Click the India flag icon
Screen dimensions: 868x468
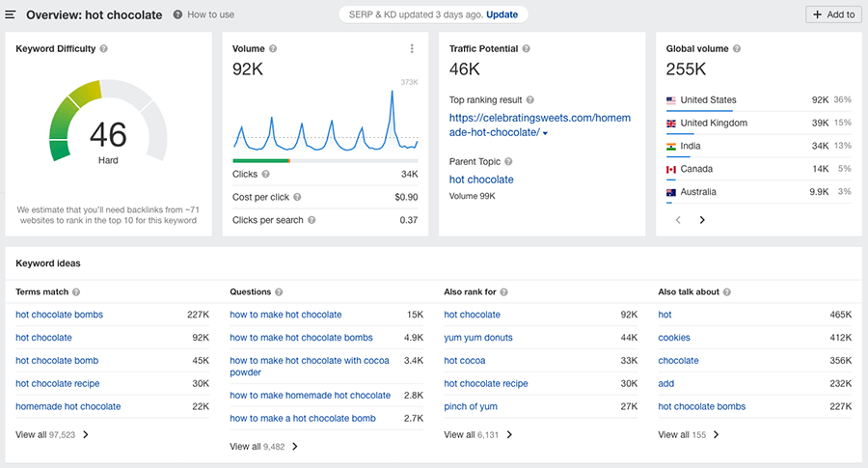click(x=671, y=147)
